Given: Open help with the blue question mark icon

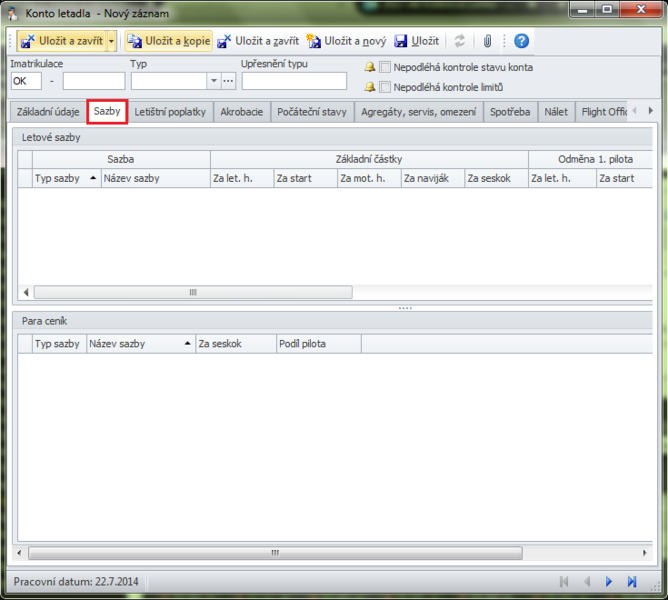Looking at the screenshot, I should pyautogui.click(x=521, y=41).
